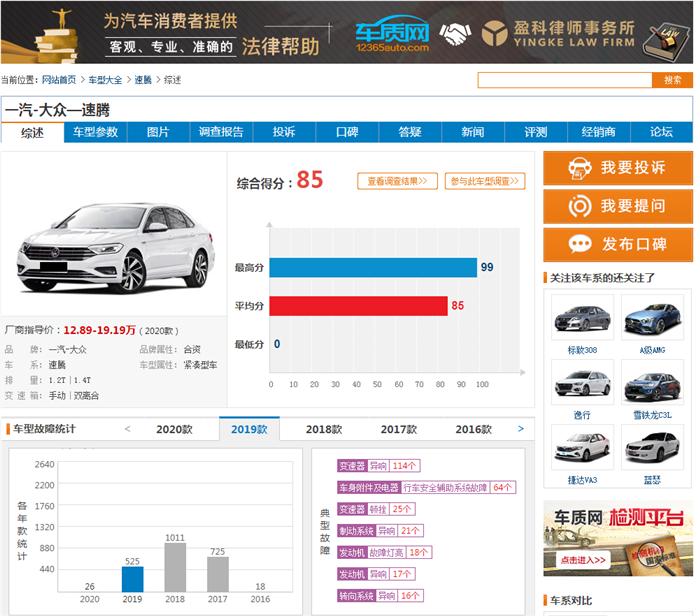Image resolution: width=700 pixels, height=616 pixels.
Task: Switch to the 调查报告 tab
Action: coord(221,132)
